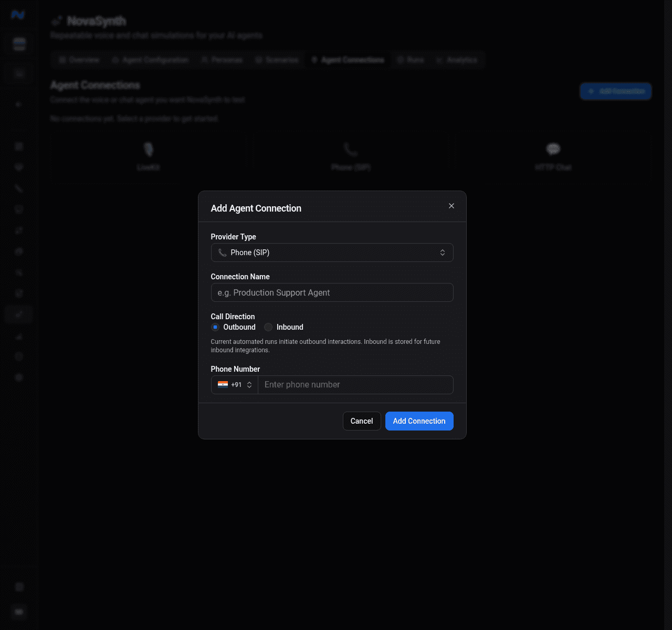Close the Add Agent Connection dialog
The width and height of the screenshot is (672, 630).
point(451,206)
